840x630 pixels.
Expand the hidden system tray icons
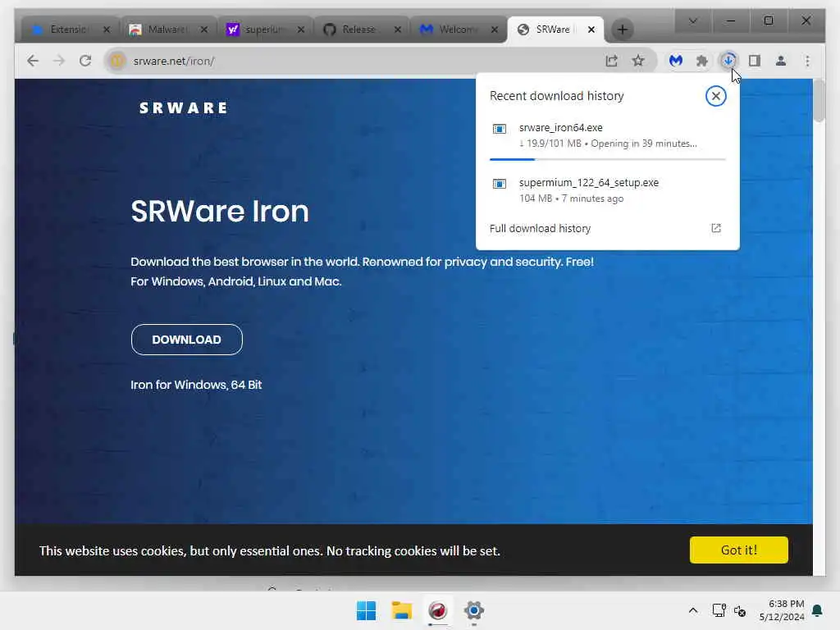tap(692, 610)
